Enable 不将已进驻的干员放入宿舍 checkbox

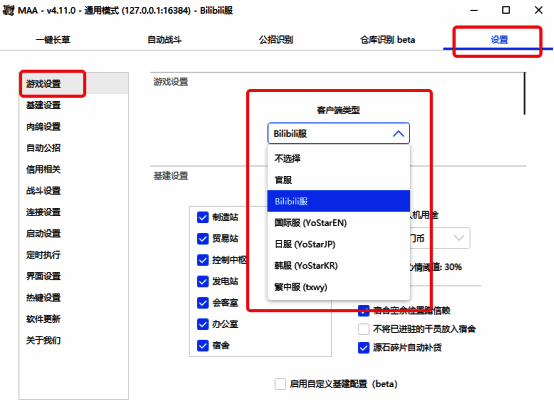364,329
